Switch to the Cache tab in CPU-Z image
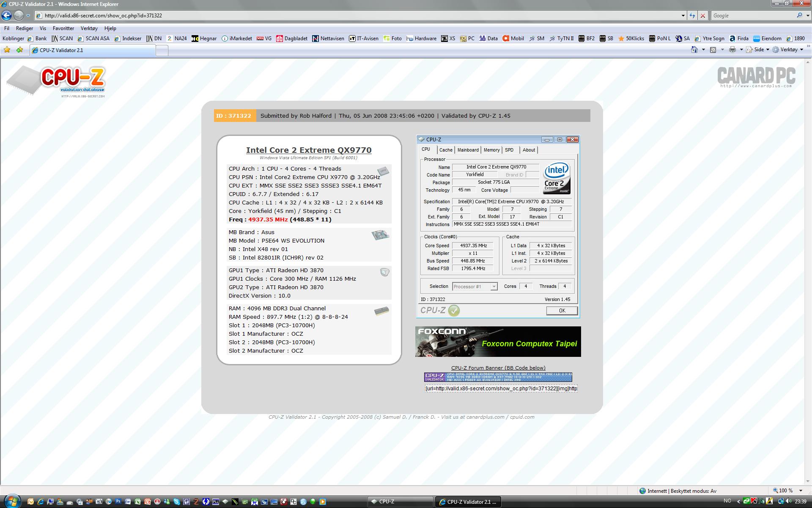This screenshot has height=508, width=812. (446, 150)
